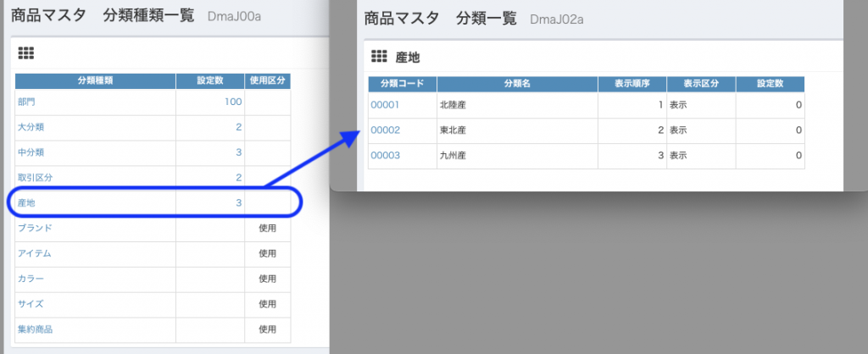Click the 100 count for 部門
This screenshot has width=868, height=354.
233,102
